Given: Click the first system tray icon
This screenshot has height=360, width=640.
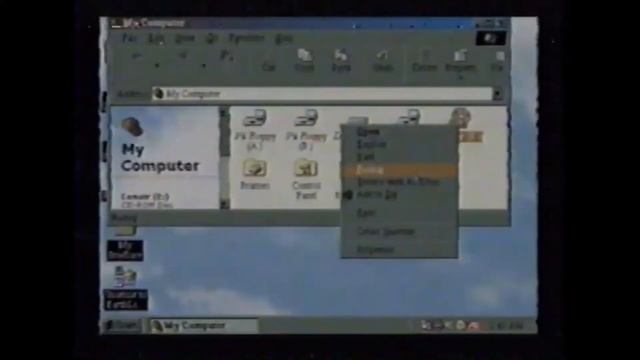Looking at the screenshot, I should coord(426,325).
